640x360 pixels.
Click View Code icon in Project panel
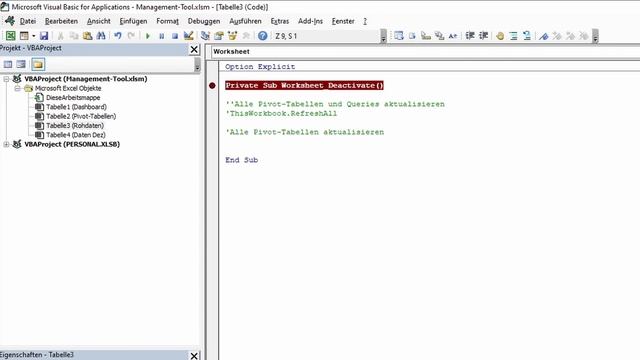8,64
